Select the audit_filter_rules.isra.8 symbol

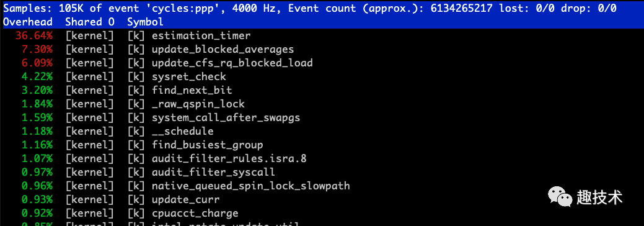(x=229, y=158)
